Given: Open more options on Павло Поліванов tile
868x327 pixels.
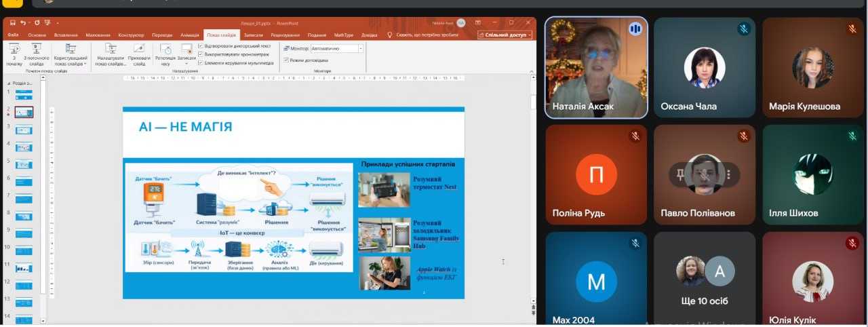Looking at the screenshot, I should (728, 174).
